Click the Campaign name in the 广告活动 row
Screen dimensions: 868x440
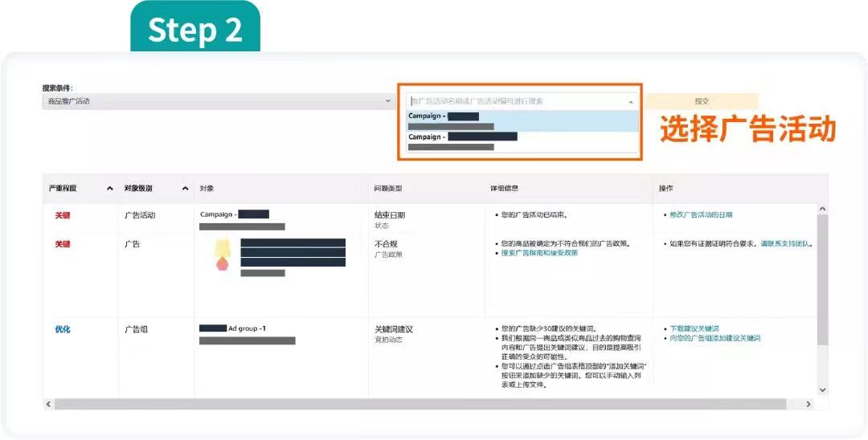234,214
